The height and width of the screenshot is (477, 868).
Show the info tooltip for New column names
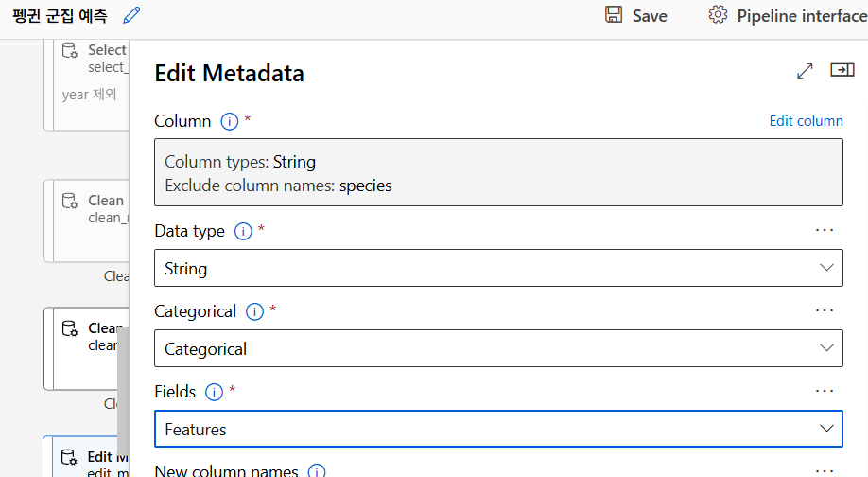click(317, 471)
